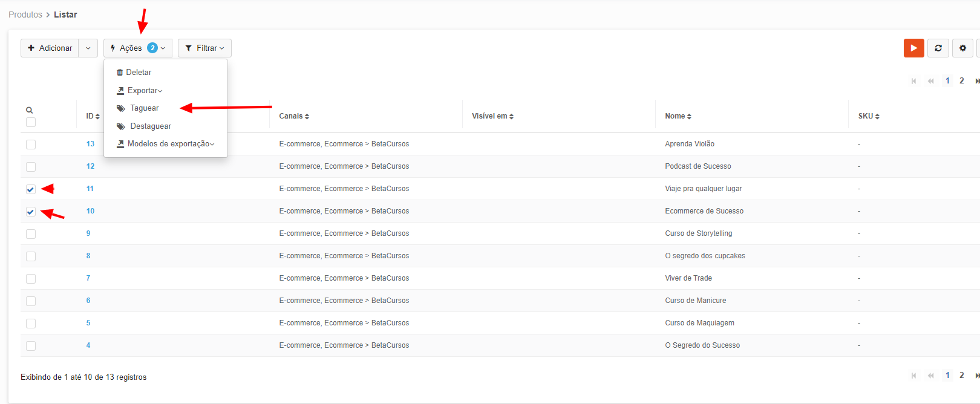
Task: Uncheck the checkbox for product 11
Action: (31, 189)
